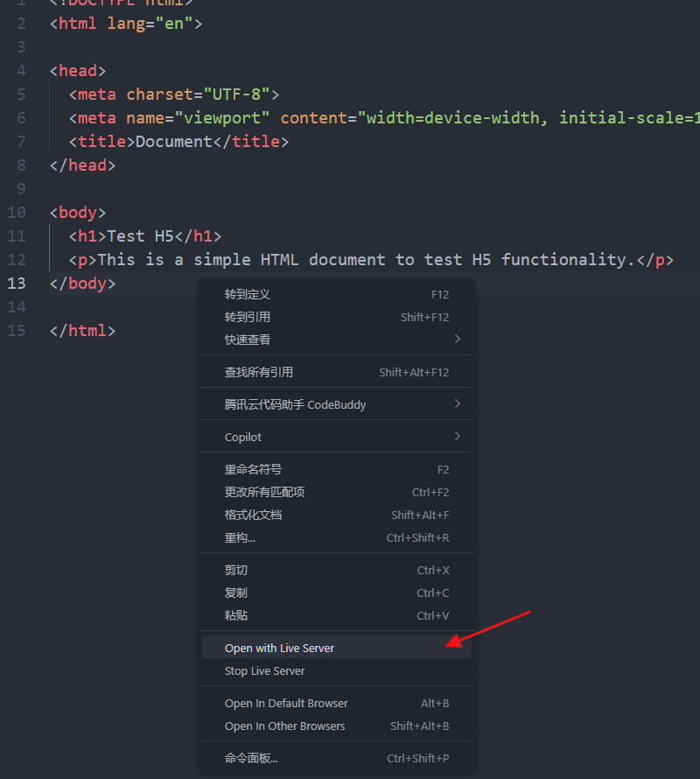This screenshot has width=700, height=779.
Task: Select Open In Other Browsers
Action: click(336, 726)
